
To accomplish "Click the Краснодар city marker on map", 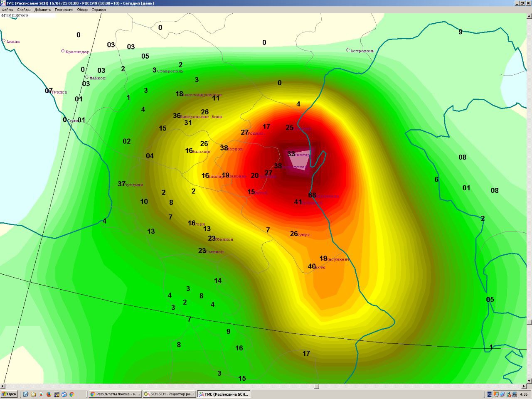I will (x=63, y=51).
